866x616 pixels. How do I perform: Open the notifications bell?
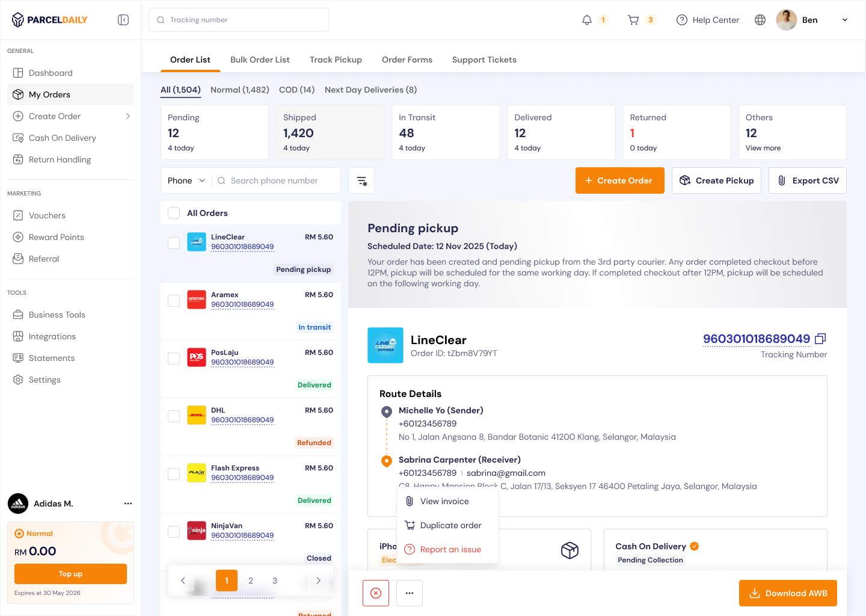tap(587, 20)
